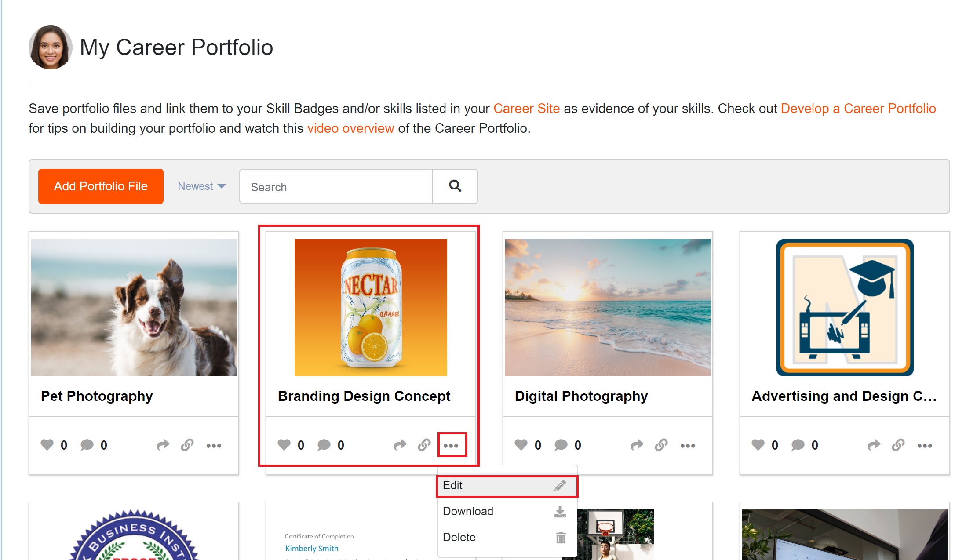Like the Pet Photography file

[47, 445]
